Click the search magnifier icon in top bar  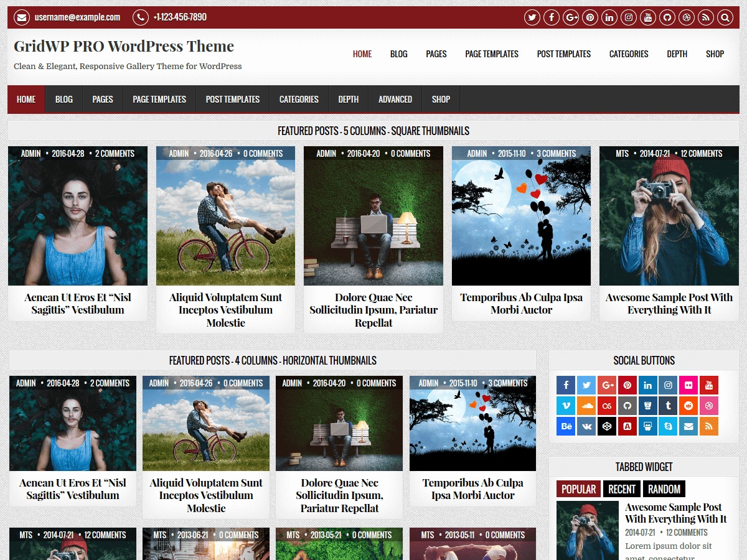point(725,17)
